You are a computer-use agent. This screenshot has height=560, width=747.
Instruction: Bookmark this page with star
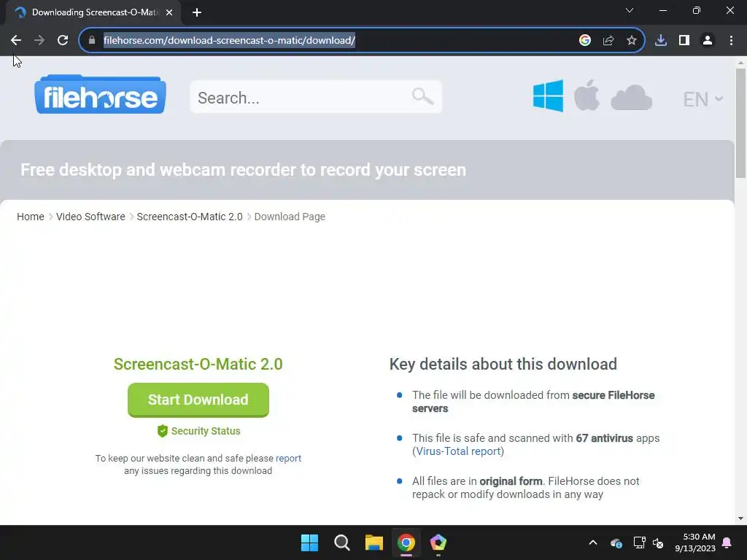pyautogui.click(x=632, y=41)
